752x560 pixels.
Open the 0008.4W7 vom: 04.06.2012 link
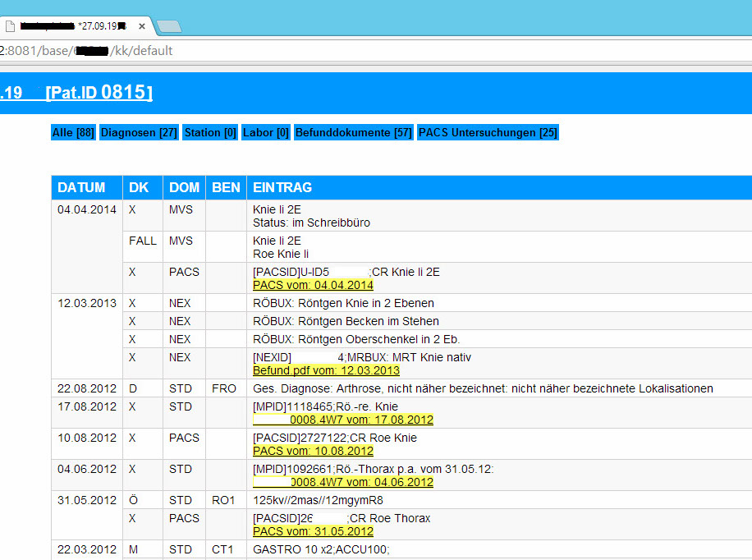tap(343, 483)
